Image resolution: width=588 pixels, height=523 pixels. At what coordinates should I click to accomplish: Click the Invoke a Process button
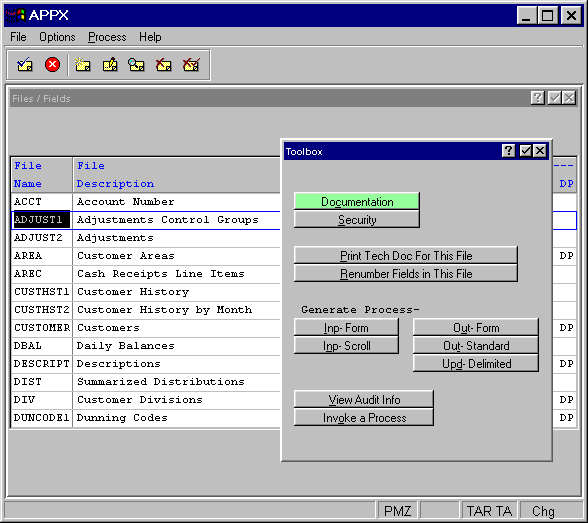(x=364, y=418)
